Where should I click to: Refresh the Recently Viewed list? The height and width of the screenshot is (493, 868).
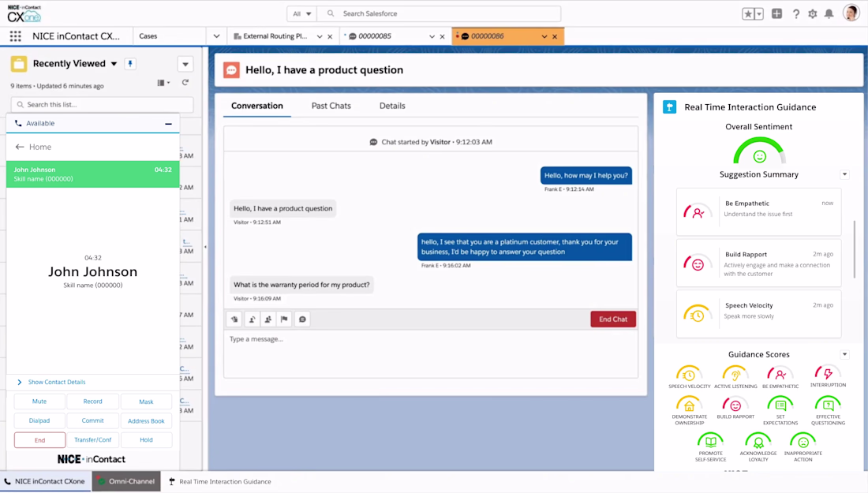click(x=185, y=83)
